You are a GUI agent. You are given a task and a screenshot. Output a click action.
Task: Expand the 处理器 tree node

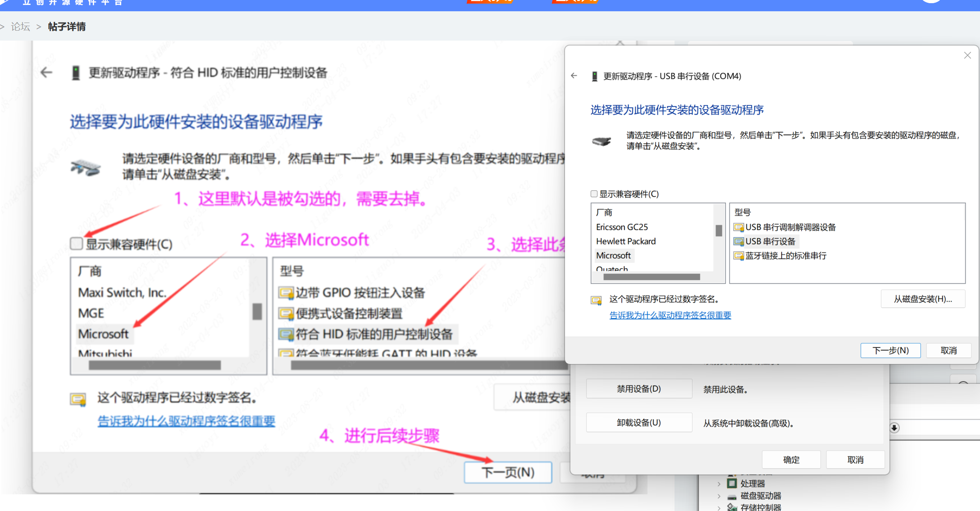point(719,484)
